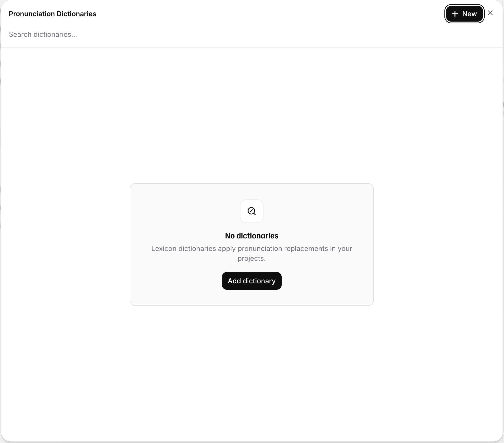This screenshot has height=443, width=504.
Task: Click the crossed-out magnifier empty-state icon
Action: (x=252, y=211)
